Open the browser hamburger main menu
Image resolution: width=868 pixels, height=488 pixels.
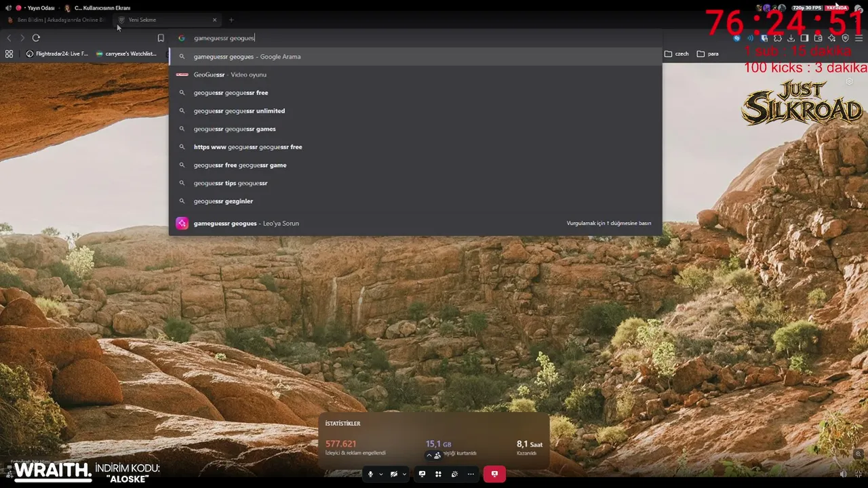click(859, 38)
